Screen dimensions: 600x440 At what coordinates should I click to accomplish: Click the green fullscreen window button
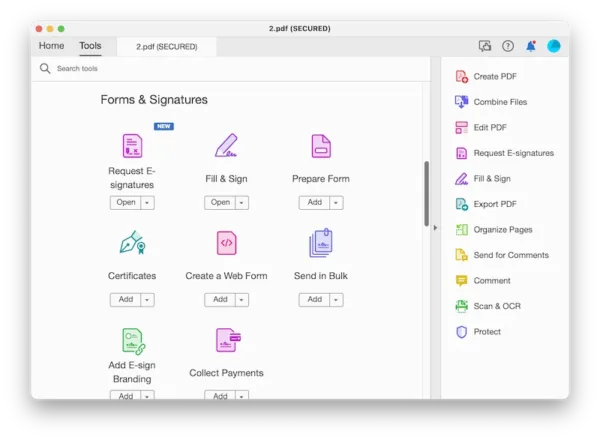(x=61, y=29)
